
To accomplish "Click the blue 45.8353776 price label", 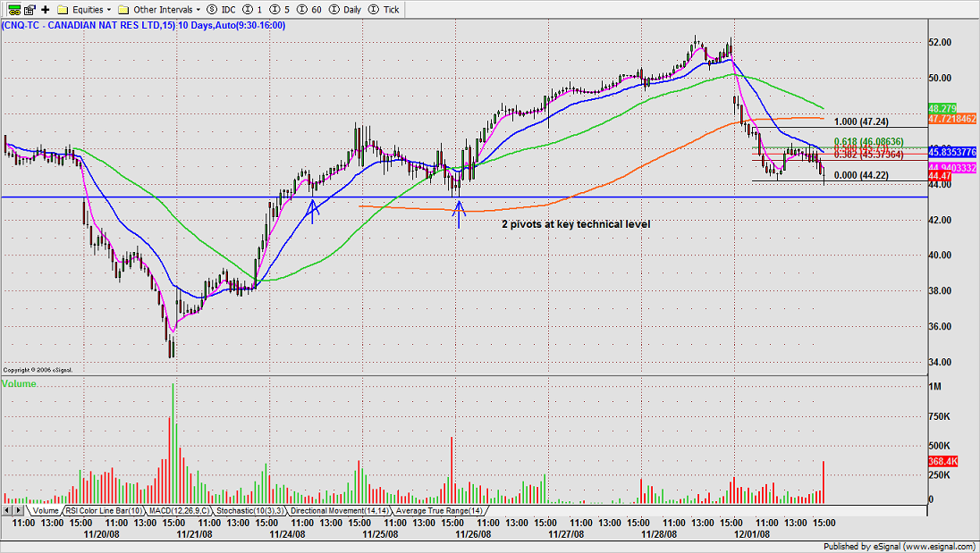I will (952, 152).
